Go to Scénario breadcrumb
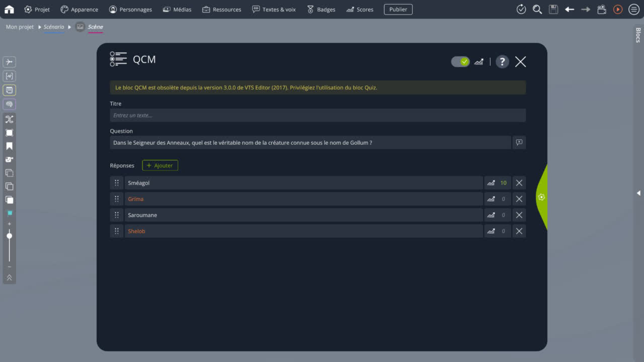This screenshot has height=362, width=644. [x=54, y=27]
